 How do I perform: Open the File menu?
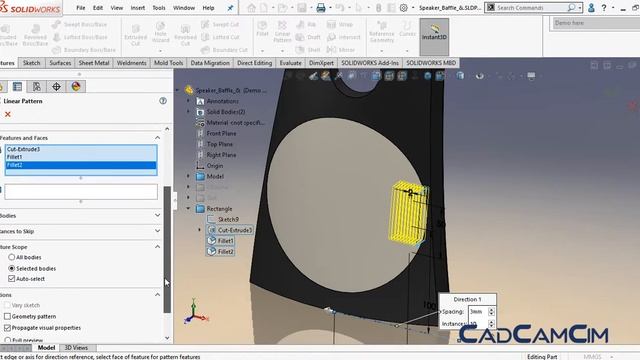click(x=81, y=8)
